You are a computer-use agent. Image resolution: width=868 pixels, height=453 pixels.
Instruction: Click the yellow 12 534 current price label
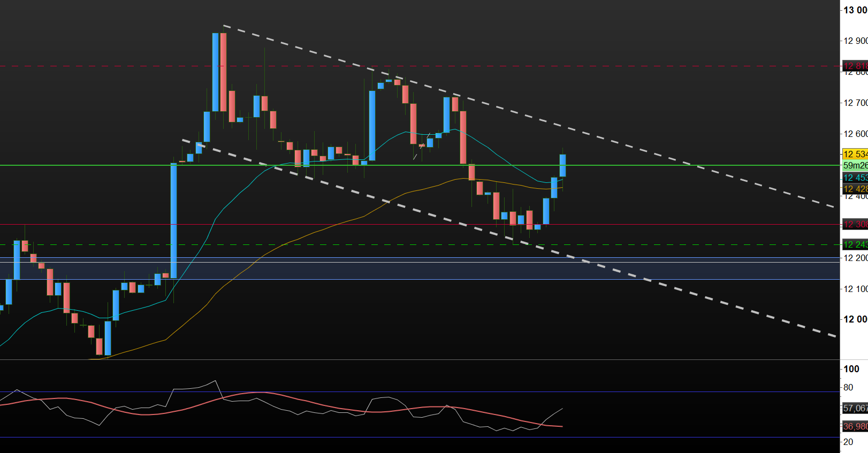point(855,154)
